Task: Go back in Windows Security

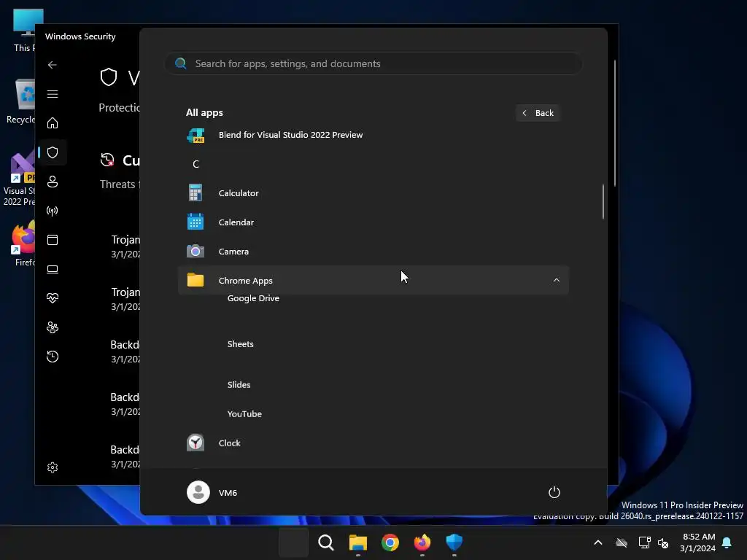Action: (53, 65)
